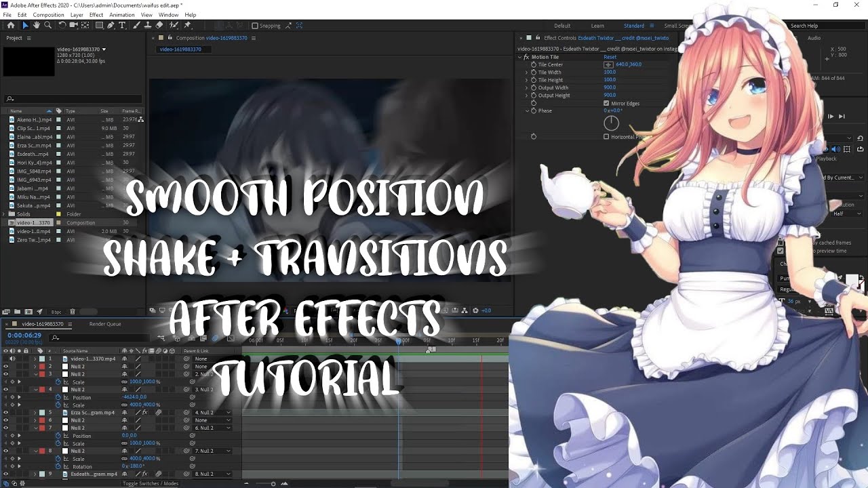Select the Pen tool
This screenshot has height=488, width=868.
click(x=111, y=25)
